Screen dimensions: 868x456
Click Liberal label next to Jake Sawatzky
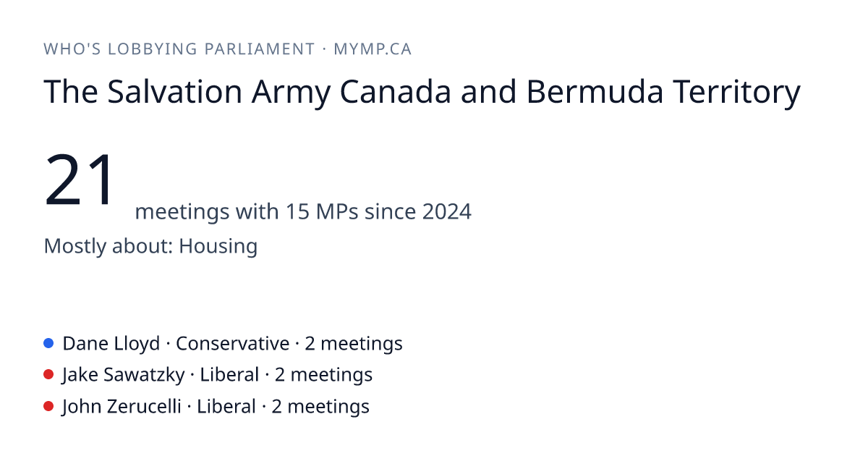[229, 375]
